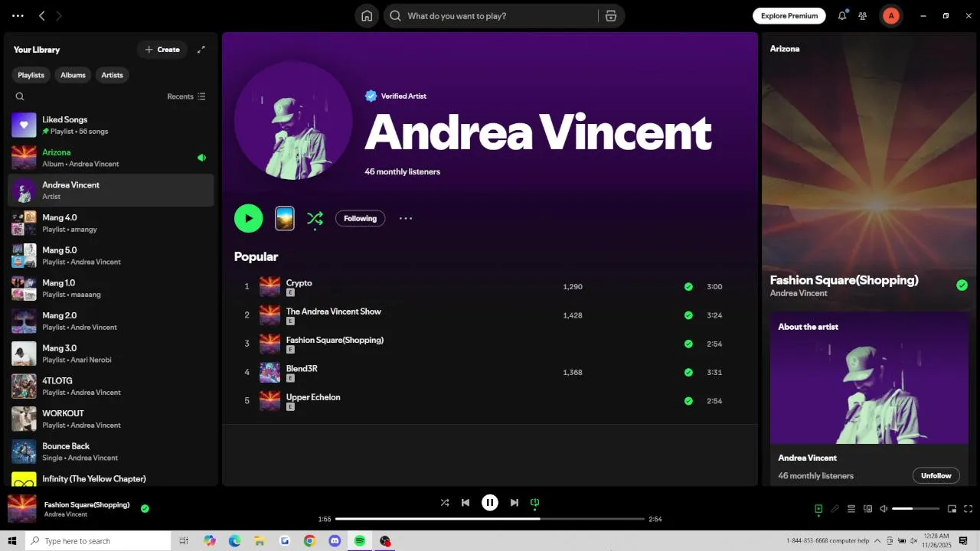Open the miniplayer icon
Viewport: 980px width, 551px height.
(952, 509)
